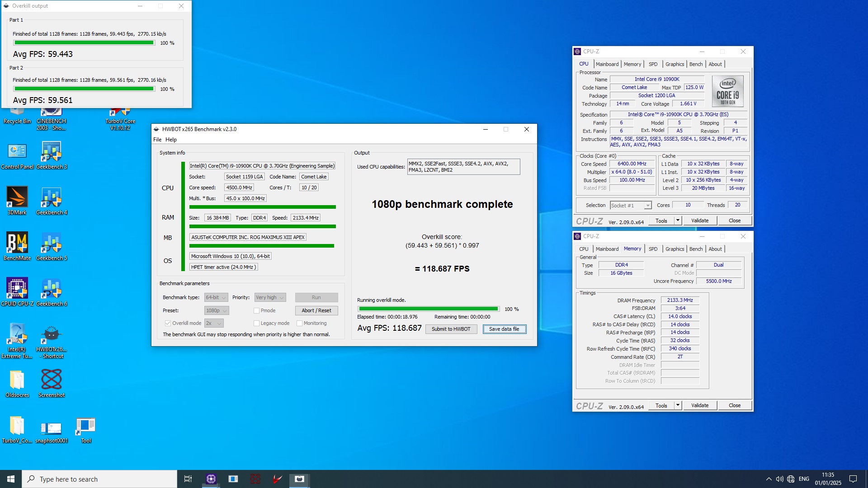Open BenchMate desktop shortcut
Screen dimensions: 868x488
(17, 247)
